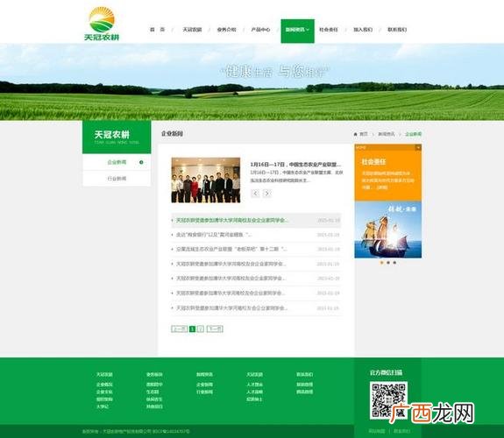Open the headline starting 1月16日—17日
Image resolution: width=504 pixels, height=438 pixels.
pos(295,164)
